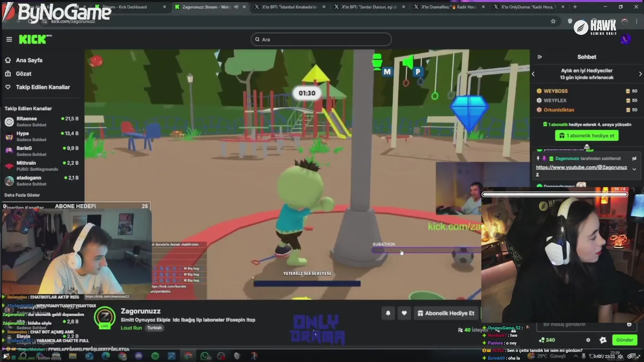Open the Hype followed channel
The height and width of the screenshot is (362, 644).
click(41, 136)
